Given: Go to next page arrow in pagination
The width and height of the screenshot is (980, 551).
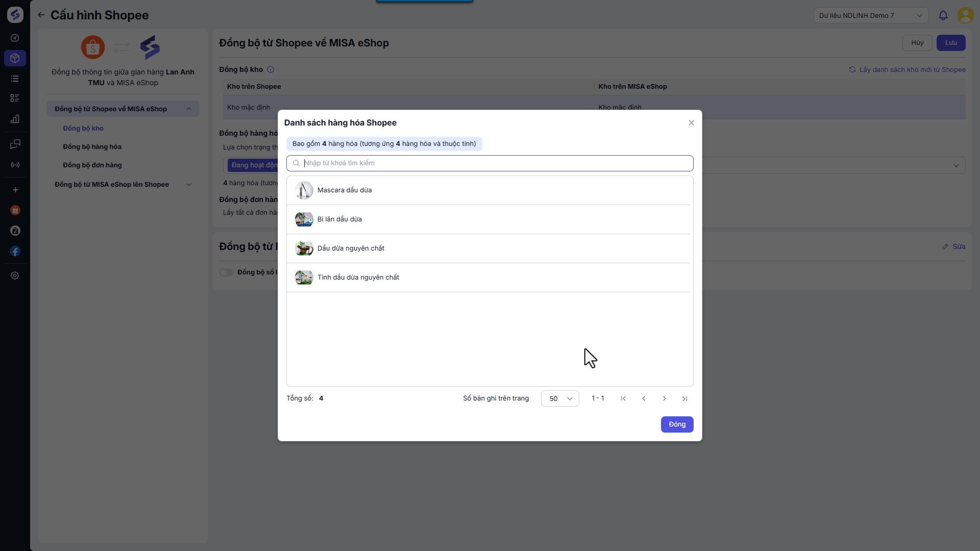Looking at the screenshot, I should click(x=664, y=398).
